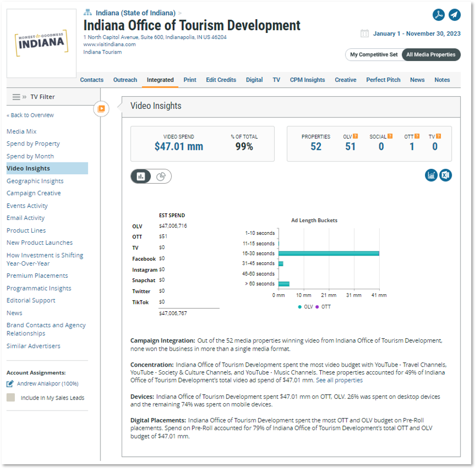The height and width of the screenshot is (469, 476).
Task: Open the OLV help question mark
Action: click(355, 137)
